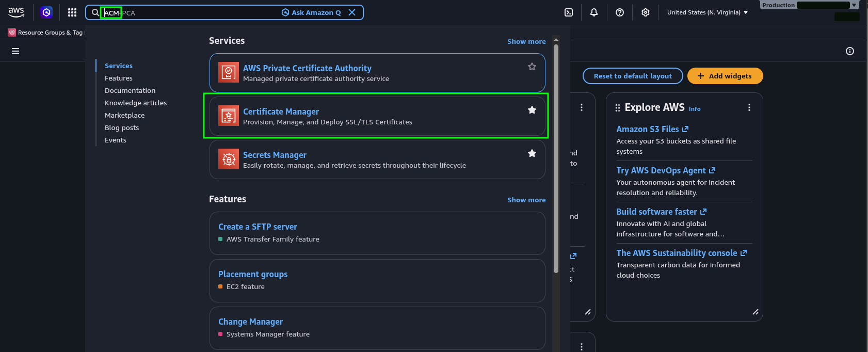868x352 pixels.
Task: Open the notifications bell
Action: (x=594, y=12)
